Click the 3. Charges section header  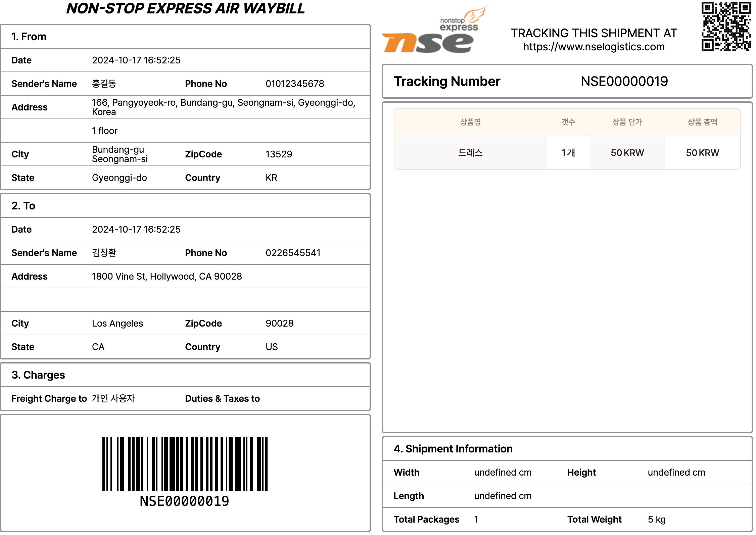pos(38,375)
